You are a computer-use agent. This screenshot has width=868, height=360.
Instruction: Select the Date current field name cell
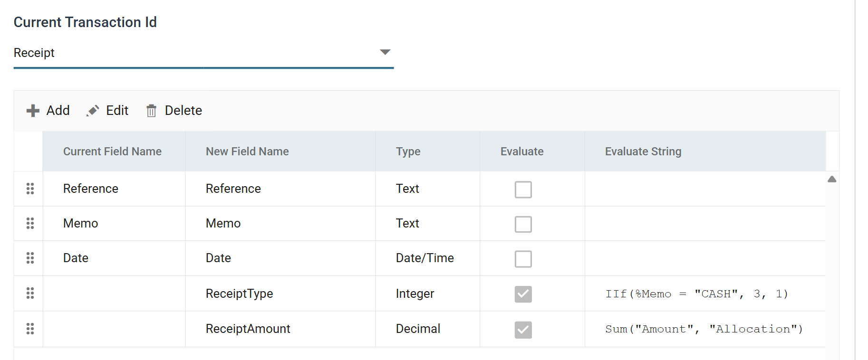point(114,258)
